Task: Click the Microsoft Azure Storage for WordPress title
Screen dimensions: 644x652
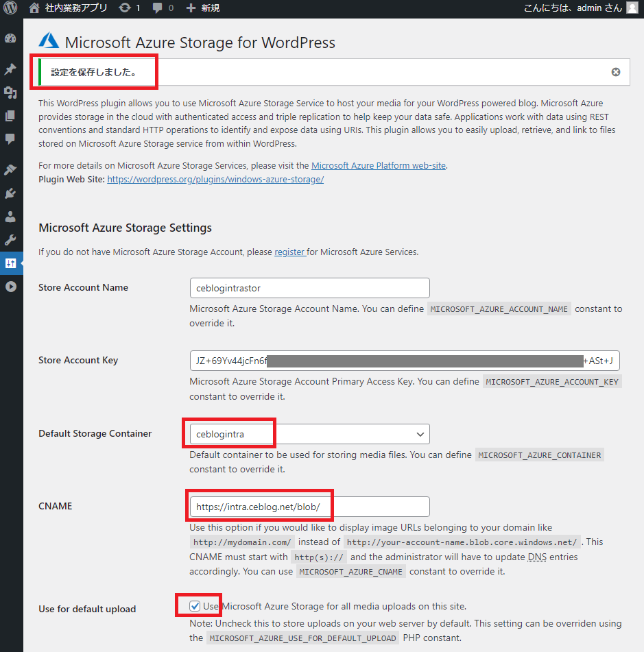Action: click(x=200, y=43)
